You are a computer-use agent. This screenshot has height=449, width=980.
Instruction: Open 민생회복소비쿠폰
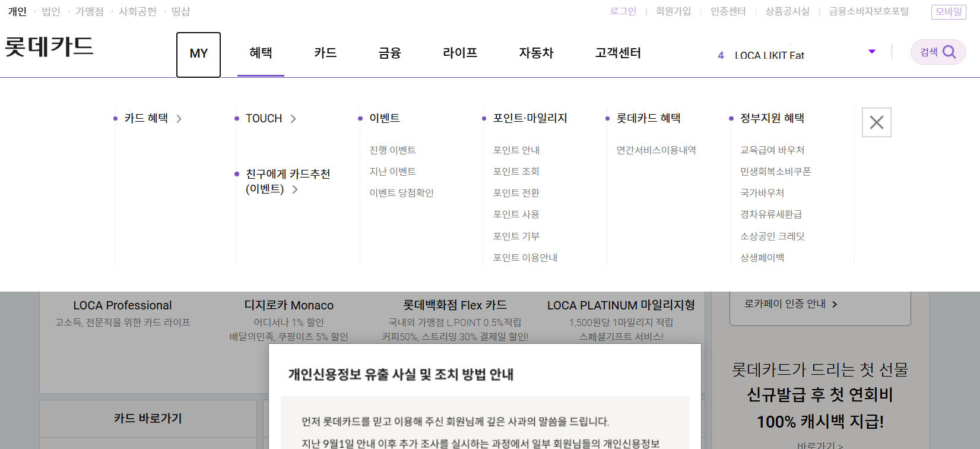coord(776,172)
